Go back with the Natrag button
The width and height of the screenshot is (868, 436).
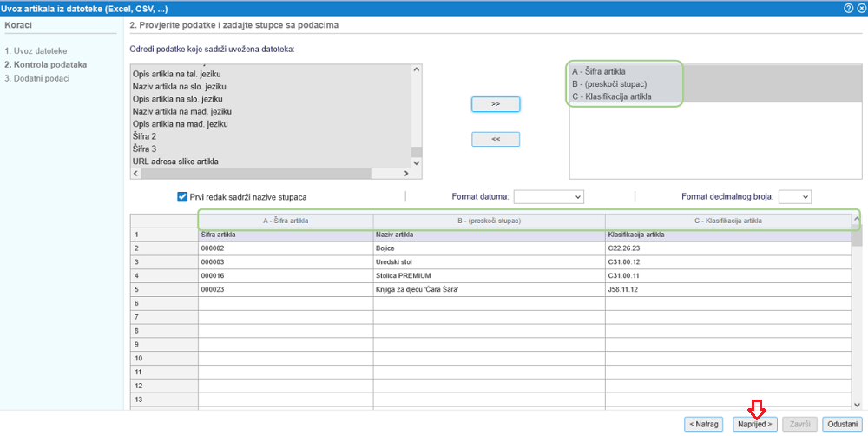pos(704,424)
